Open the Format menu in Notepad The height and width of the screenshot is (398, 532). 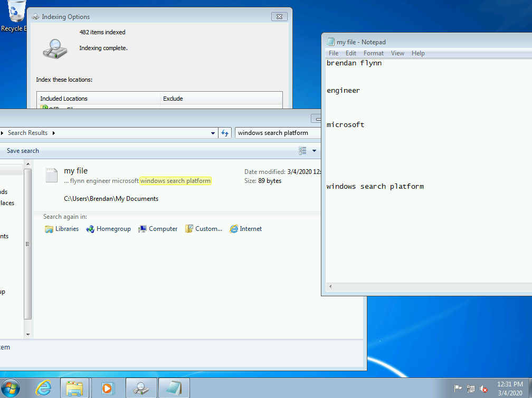point(373,53)
